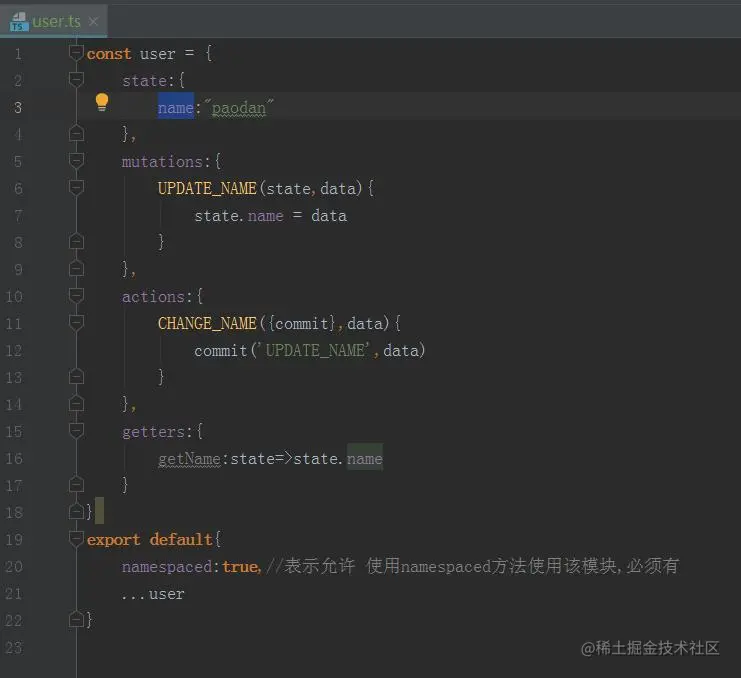741x678 pixels.
Task: Close the user.ts tab
Action: pos(93,21)
